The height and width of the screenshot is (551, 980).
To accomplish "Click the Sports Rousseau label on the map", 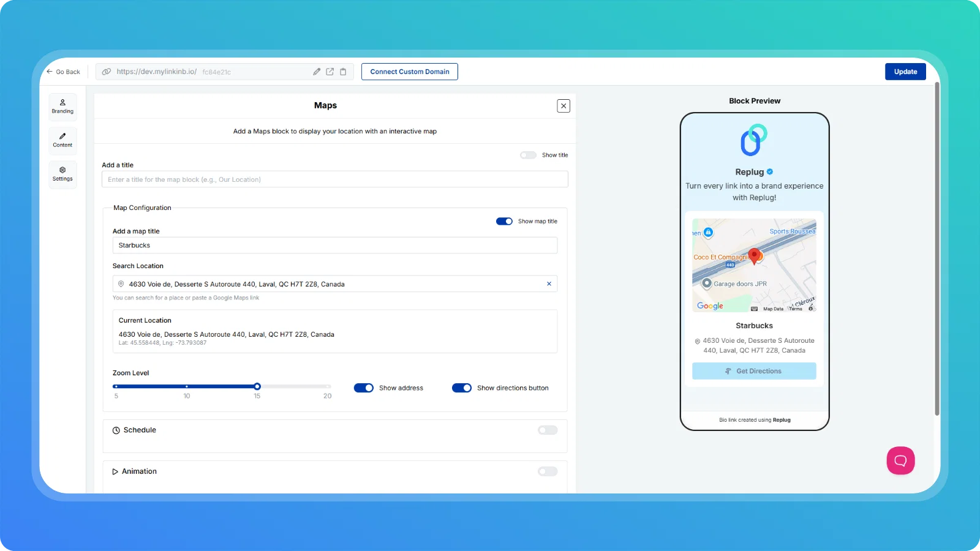I will point(793,231).
